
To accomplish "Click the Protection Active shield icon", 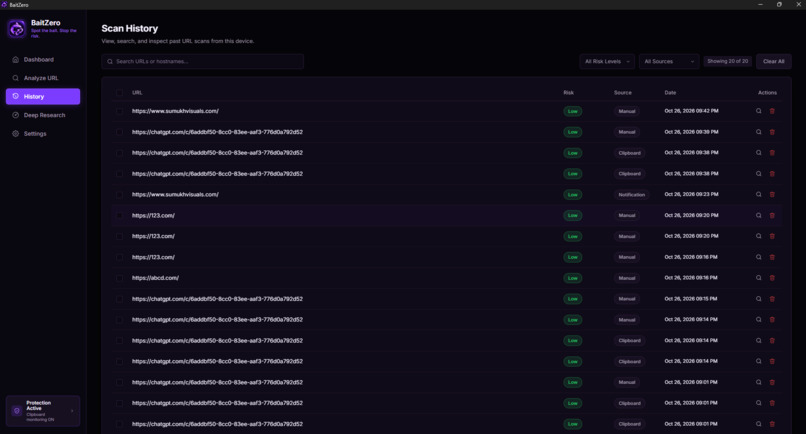I will [16, 411].
